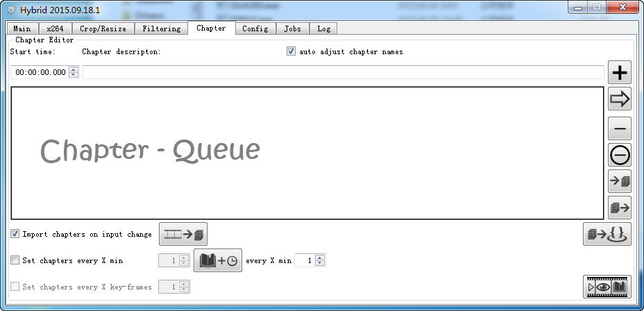Uncheck Import chapters on input change

(x=15, y=234)
